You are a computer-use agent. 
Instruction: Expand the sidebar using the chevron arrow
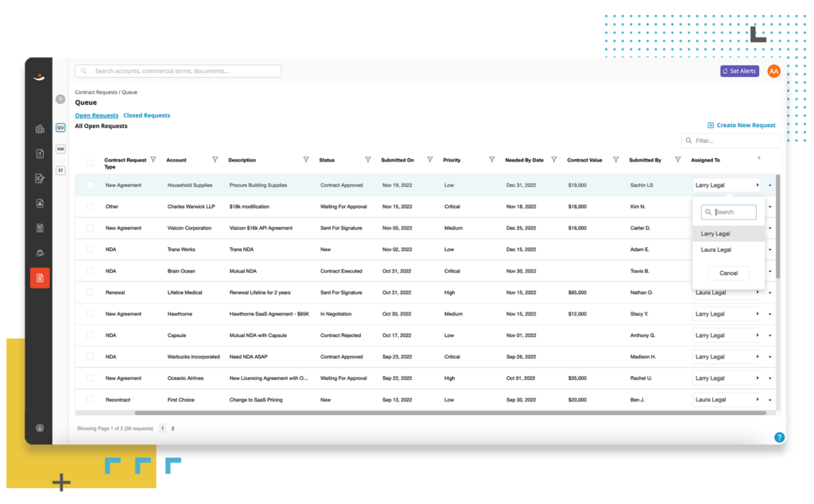pyautogui.click(x=60, y=99)
